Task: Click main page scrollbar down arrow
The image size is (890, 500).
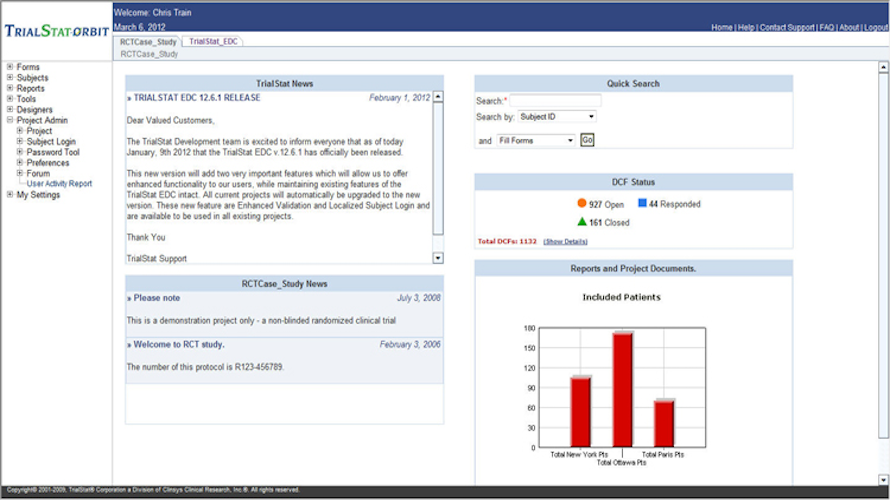Action: tap(883, 480)
